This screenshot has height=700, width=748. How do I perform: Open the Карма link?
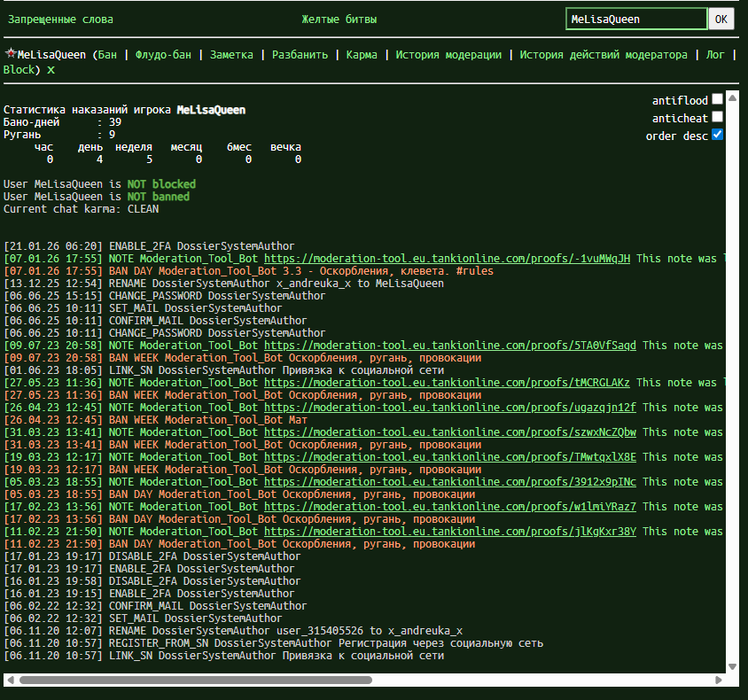(x=362, y=55)
